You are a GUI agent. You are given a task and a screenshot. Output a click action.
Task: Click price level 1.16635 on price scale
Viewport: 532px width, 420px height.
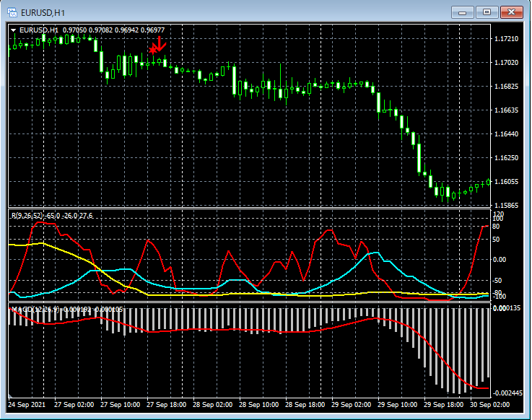click(x=507, y=110)
